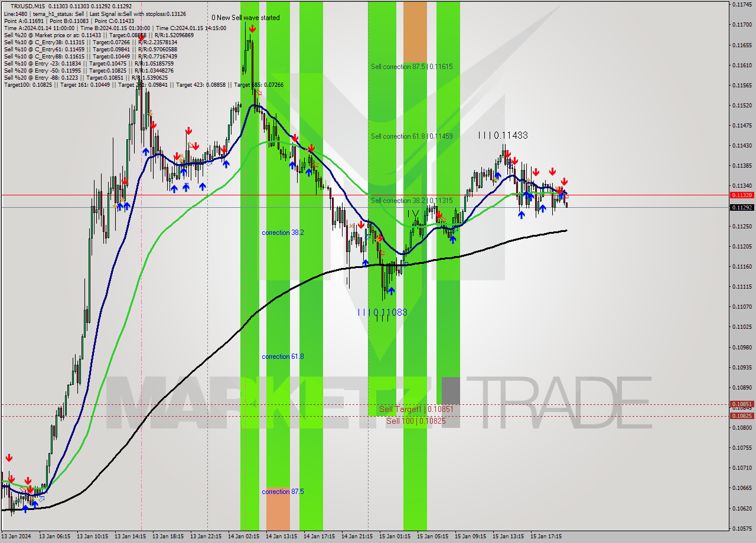This screenshot has width=756, height=543.
Task: Click the '15 Jan 01:15' time axis label
Action: (x=394, y=537)
